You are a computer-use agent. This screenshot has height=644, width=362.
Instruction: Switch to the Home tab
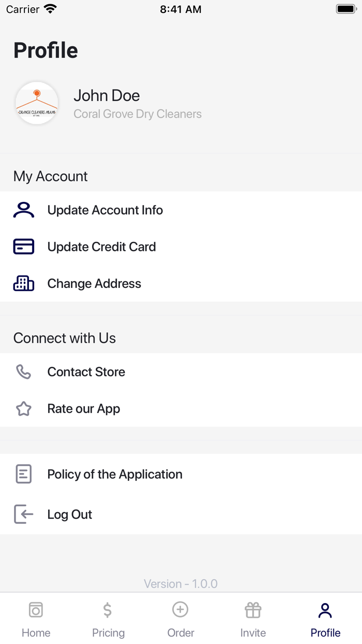36,619
